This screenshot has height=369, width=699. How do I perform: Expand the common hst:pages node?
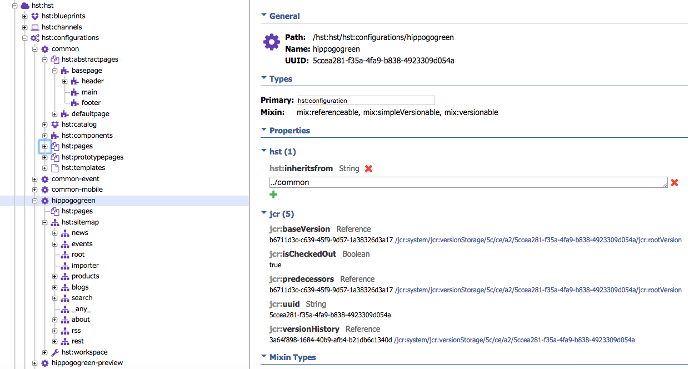[x=45, y=146]
